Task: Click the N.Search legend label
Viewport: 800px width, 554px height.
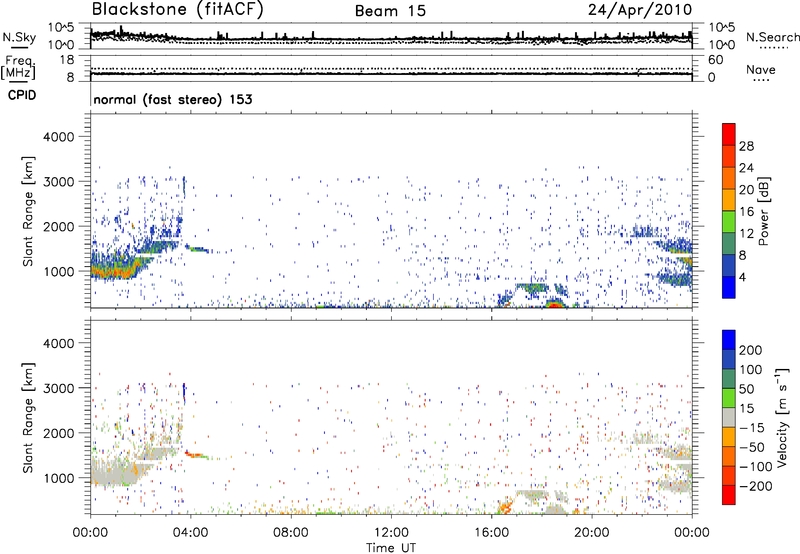Action: (x=772, y=37)
